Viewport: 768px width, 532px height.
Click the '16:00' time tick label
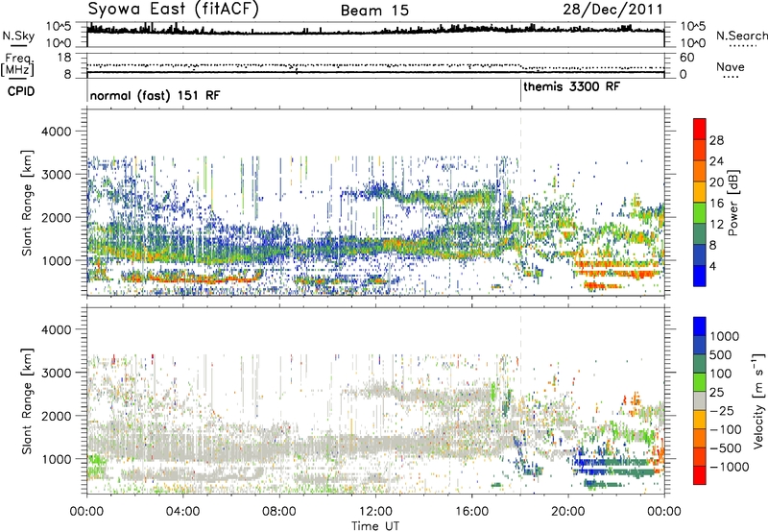point(471,512)
